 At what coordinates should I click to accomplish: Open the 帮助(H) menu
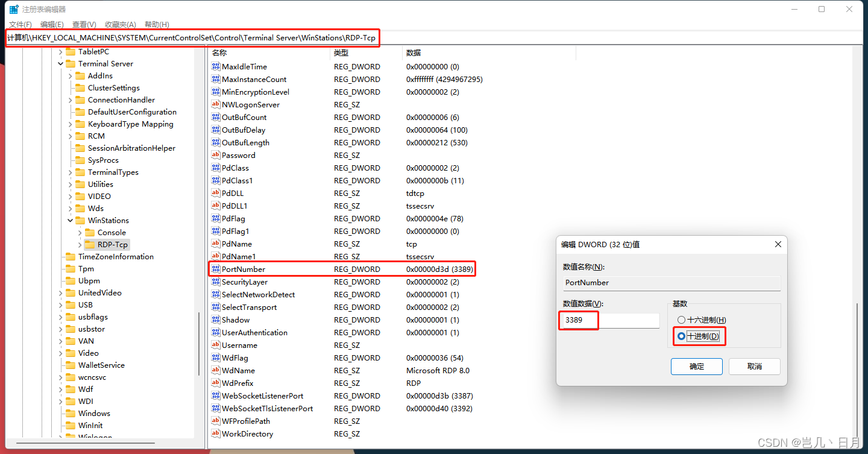[157, 25]
